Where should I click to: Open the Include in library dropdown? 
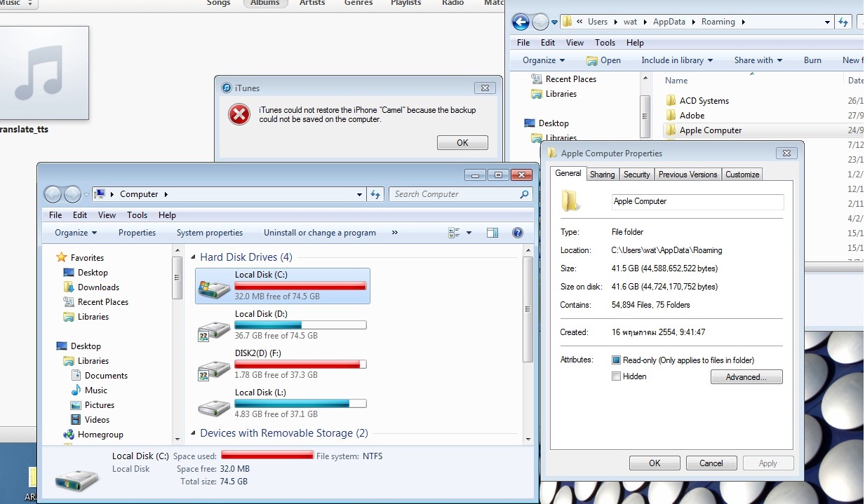[677, 60]
